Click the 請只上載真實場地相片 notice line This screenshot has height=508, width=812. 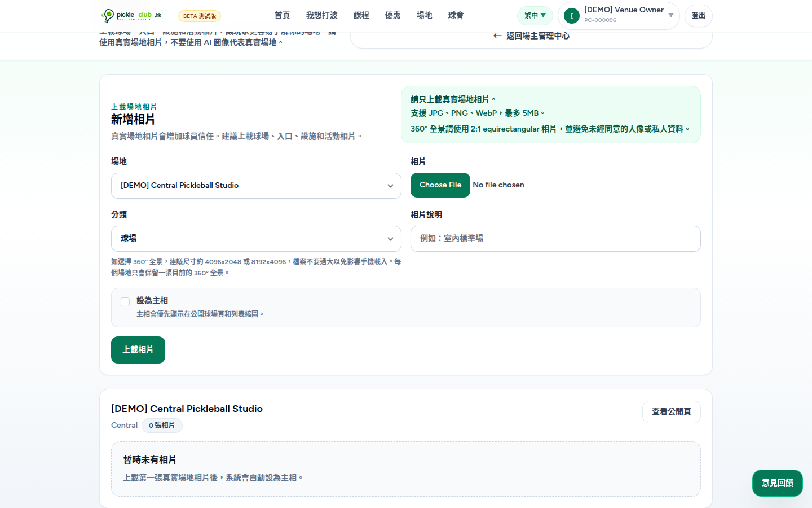(453, 100)
